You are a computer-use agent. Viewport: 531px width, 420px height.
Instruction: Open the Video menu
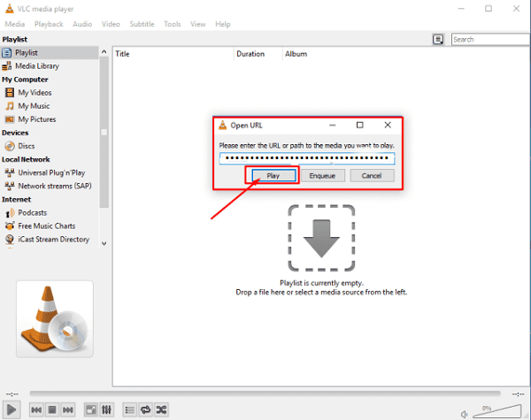tap(111, 24)
